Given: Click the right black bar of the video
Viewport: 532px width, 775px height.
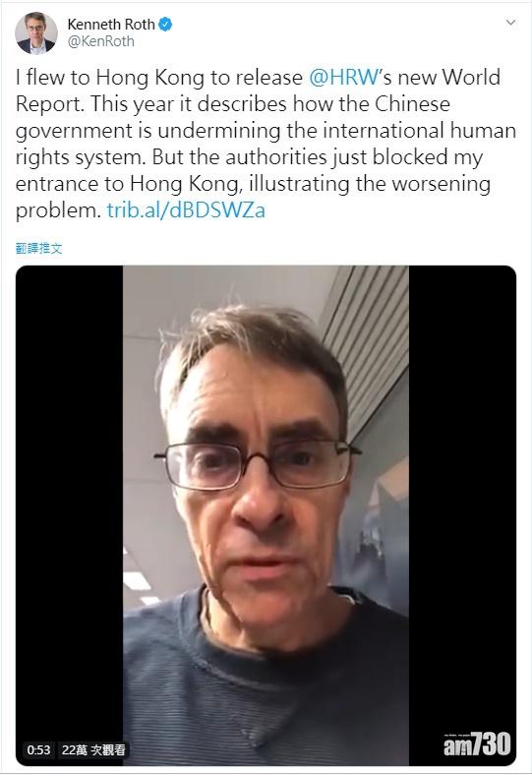Looking at the screenshot, I should [462, 495].
